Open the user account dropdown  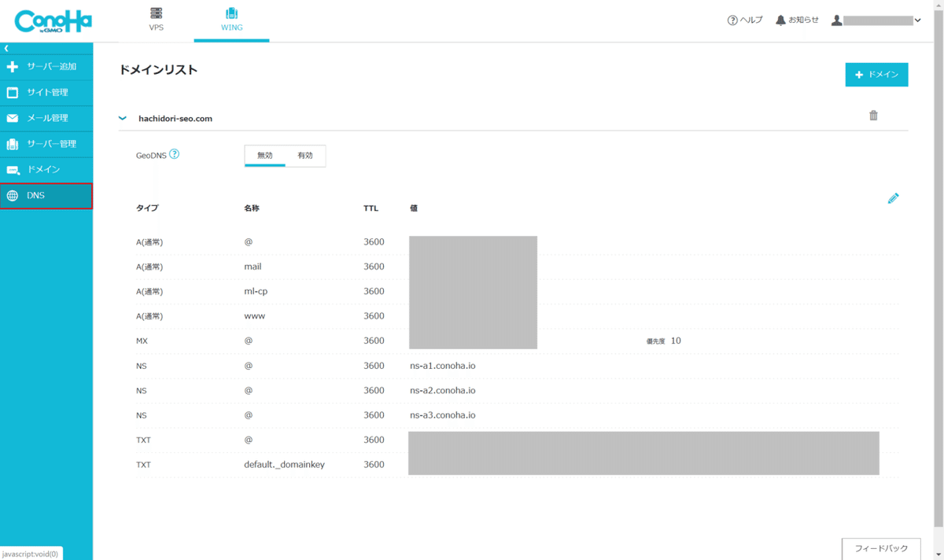click(x=876, y=20)
